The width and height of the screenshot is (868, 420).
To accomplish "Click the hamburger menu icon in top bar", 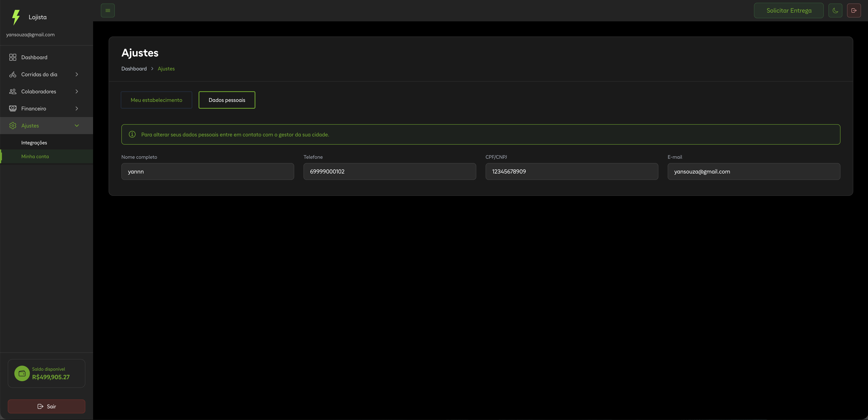I will (x=108, y=10).
